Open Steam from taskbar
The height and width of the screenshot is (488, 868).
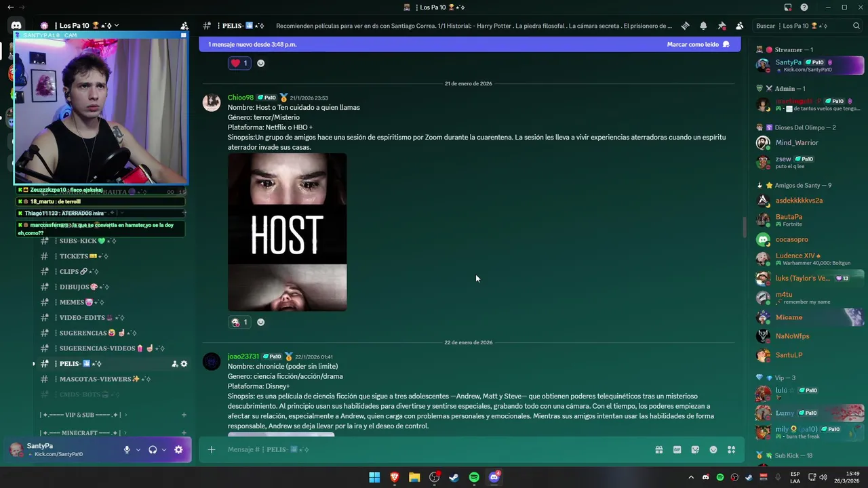[x=454, y=477]
